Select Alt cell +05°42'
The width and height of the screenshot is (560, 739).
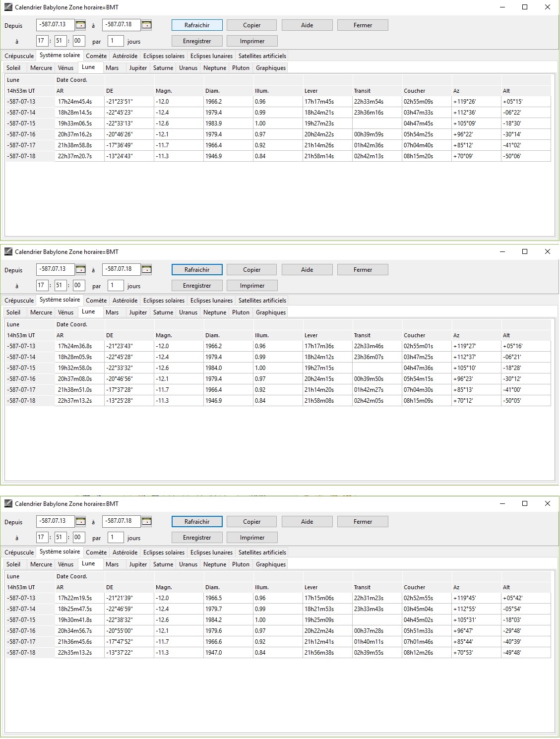point(526,598)
